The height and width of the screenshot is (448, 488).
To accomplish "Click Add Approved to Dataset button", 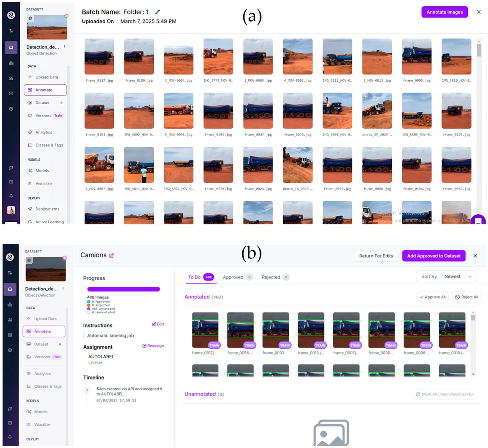I will (x=433, y=256).
